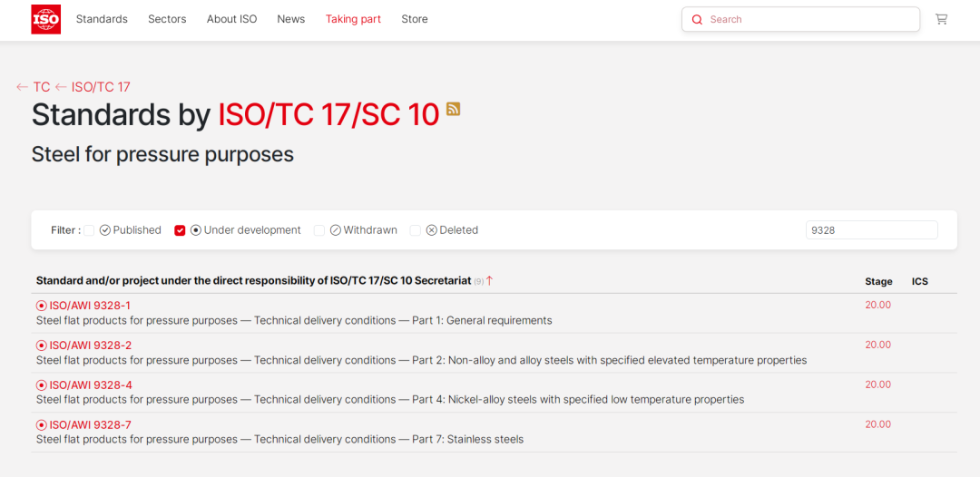This screenshot has height=477, width=980.
Task: Open the Sectors menu
Action: point(167,19)
